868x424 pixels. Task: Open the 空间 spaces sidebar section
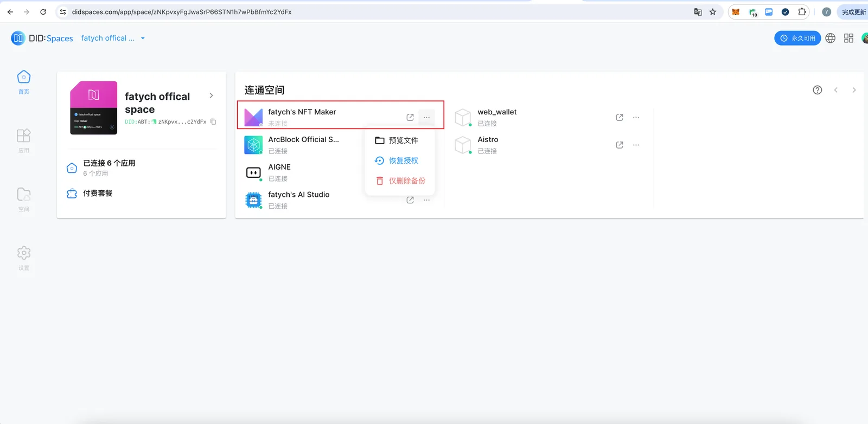tap(24, 200)
